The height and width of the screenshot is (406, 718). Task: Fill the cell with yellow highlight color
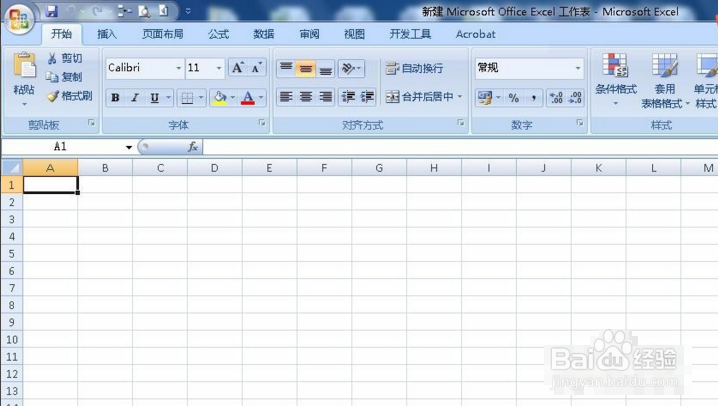(x=220, y=97)
